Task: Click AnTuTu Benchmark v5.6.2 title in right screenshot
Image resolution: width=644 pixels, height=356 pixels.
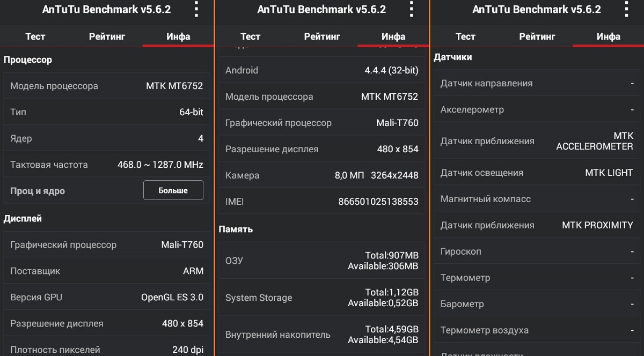Action: (537, 9)
